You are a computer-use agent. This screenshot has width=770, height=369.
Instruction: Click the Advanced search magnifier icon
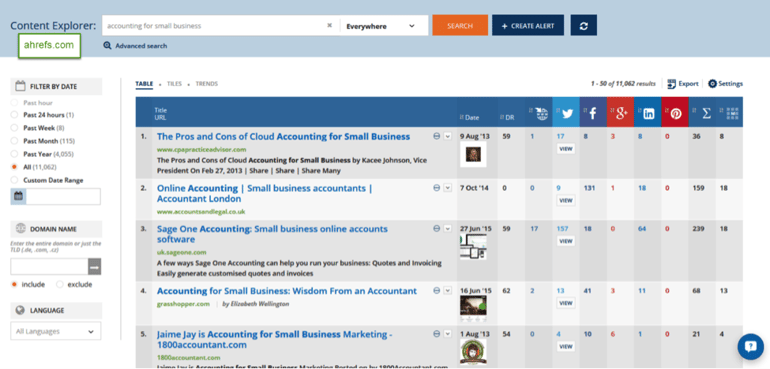tap(107, 46)
